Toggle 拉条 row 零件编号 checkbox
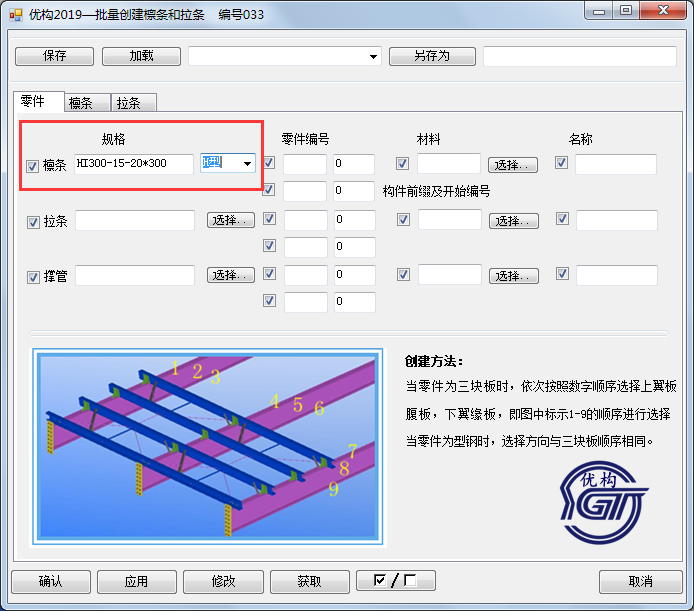694x611 pixels. click(270, 219)
